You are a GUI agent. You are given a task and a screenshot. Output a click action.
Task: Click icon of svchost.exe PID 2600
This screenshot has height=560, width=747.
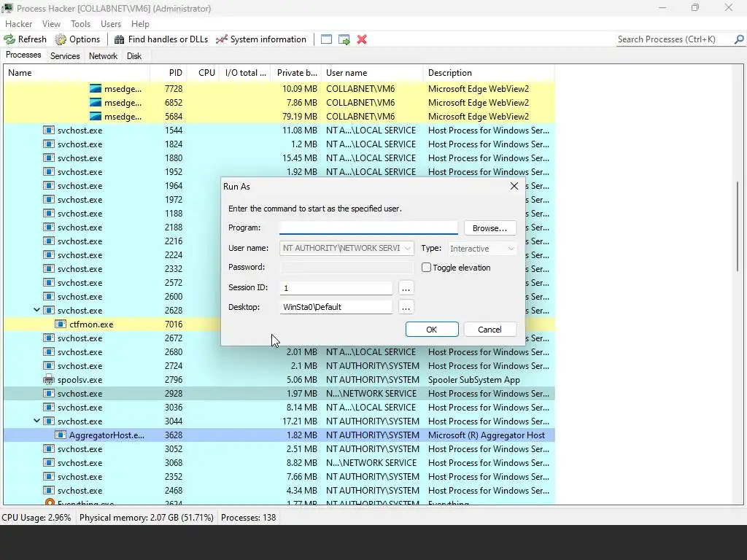pos(49,296)
